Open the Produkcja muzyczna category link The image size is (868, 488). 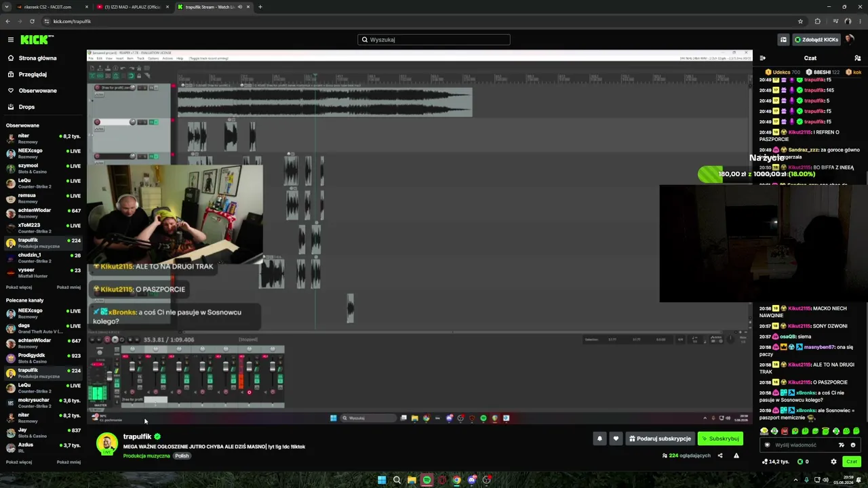coord(146,456)
